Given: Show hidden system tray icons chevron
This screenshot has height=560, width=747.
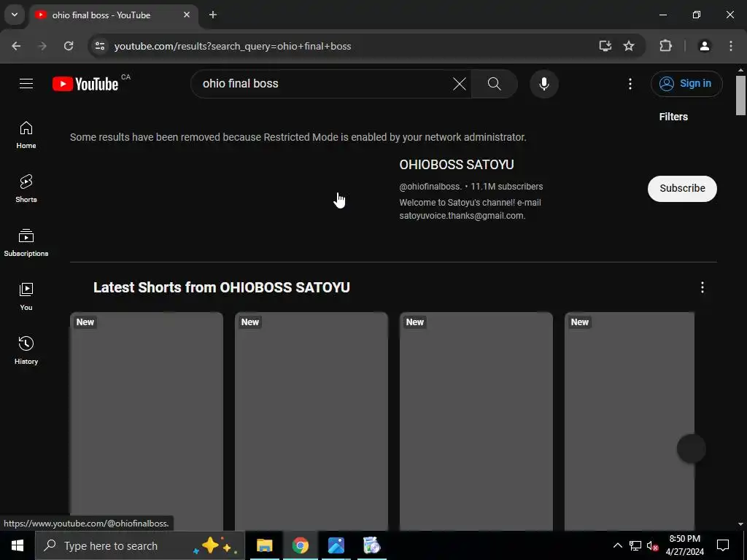Looking at the screenshot, I should pyautogui.click(x=617, y=545).
